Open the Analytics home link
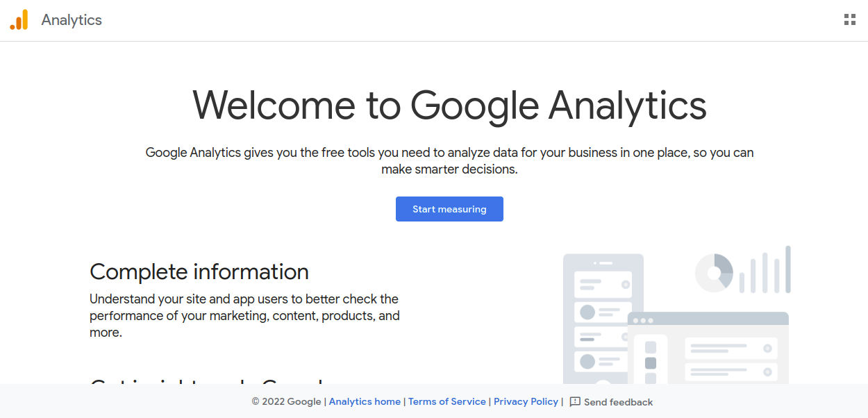This screenshot has width=868, height=418. coord(365,401)
